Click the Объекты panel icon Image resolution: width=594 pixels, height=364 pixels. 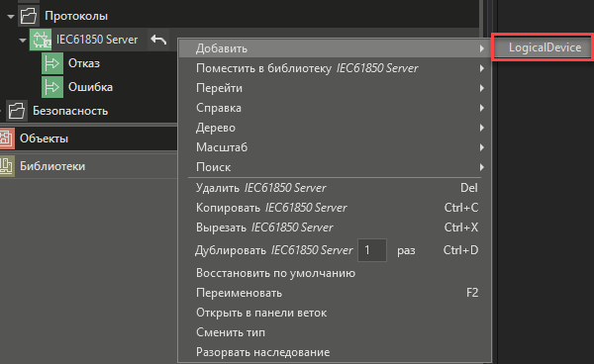(x=7, y=138)
